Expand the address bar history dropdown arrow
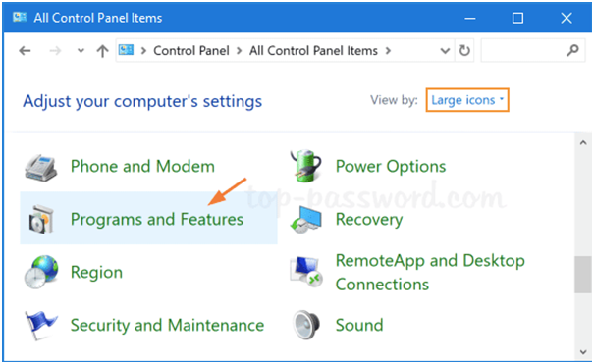The width and height of the screenshot is (594, 364). 445,51
